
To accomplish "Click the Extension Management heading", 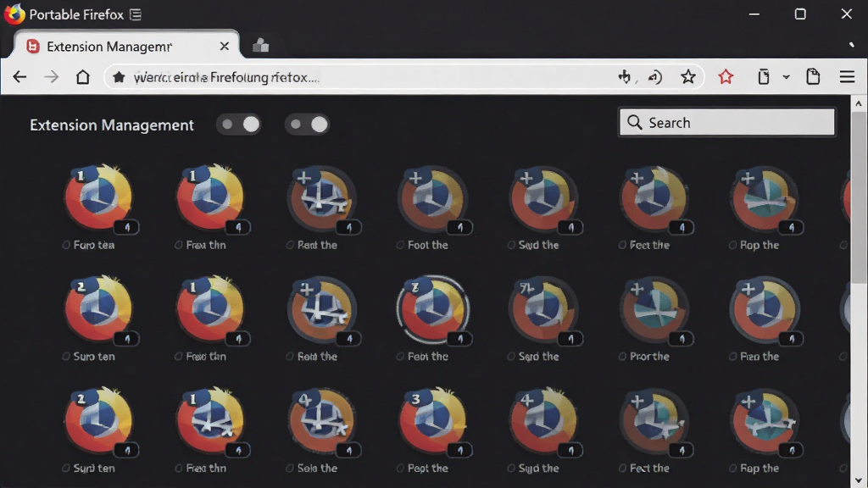I will pyautogui.click(x=112, y=125).
